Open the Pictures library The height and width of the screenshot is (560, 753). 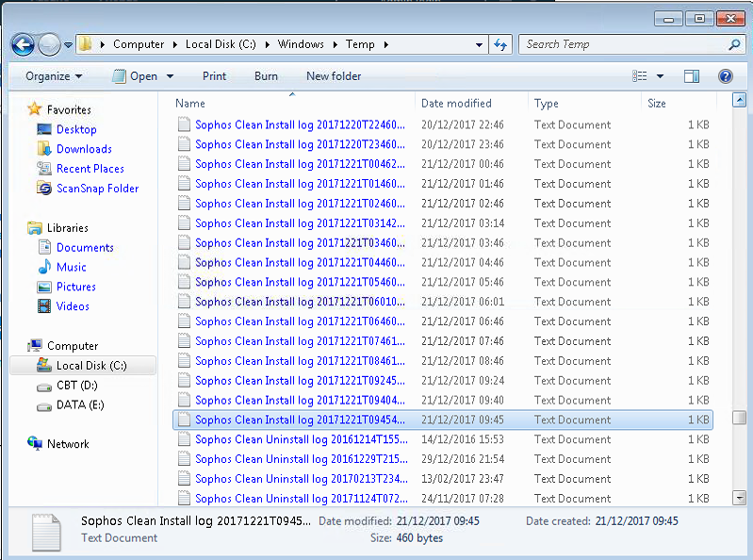[x=76, y=287]
